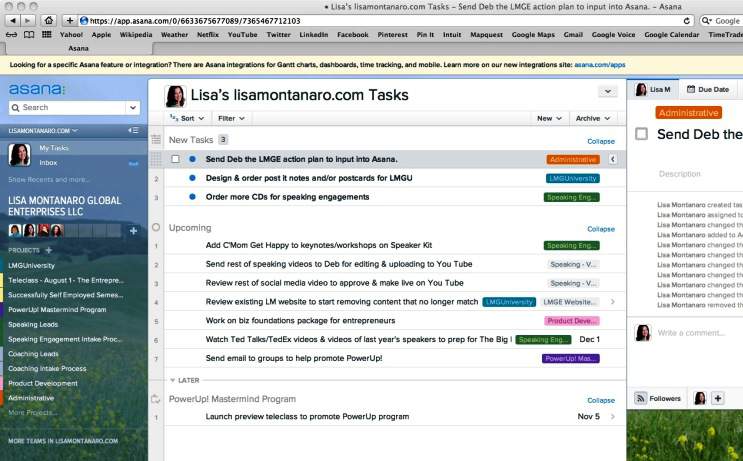Go forward with the browser forward arrow
743x461 pixels.
(28, 20)
